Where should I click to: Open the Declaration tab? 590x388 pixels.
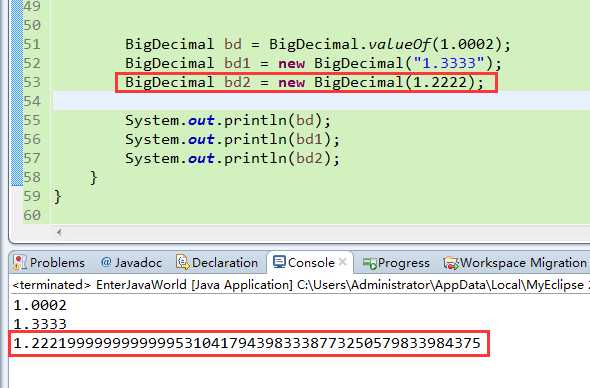tap(217, 263)
